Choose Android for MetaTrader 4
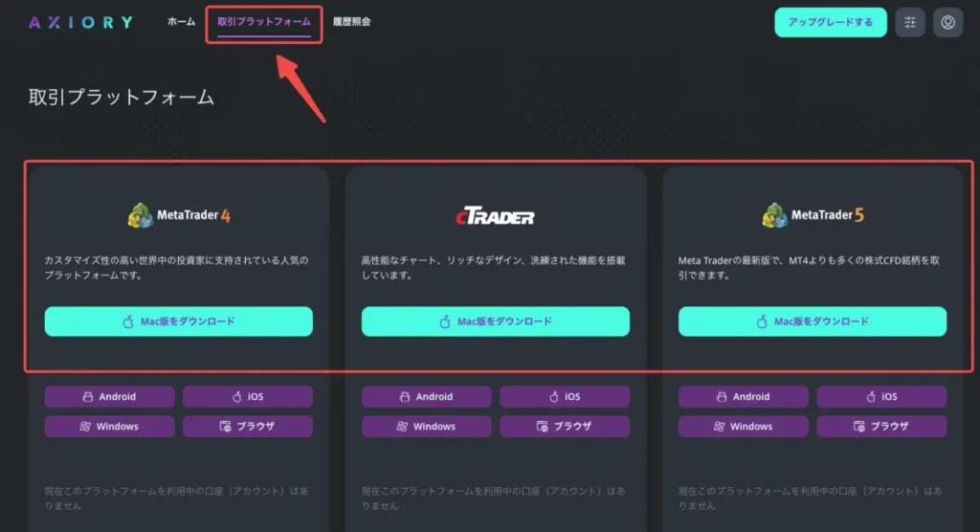The width and height of the screenshot is (980, 532). click(x=109, y=396)
